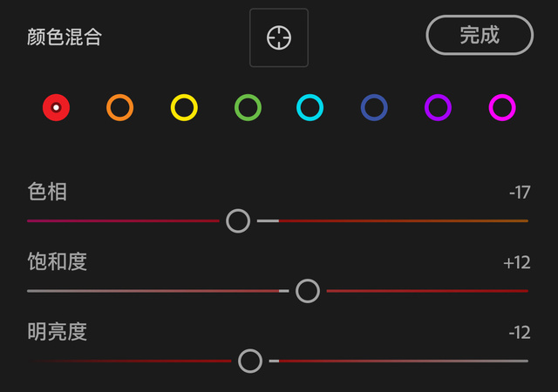
Task: Click the 饱和度 label
Action: tap(58, 262)
